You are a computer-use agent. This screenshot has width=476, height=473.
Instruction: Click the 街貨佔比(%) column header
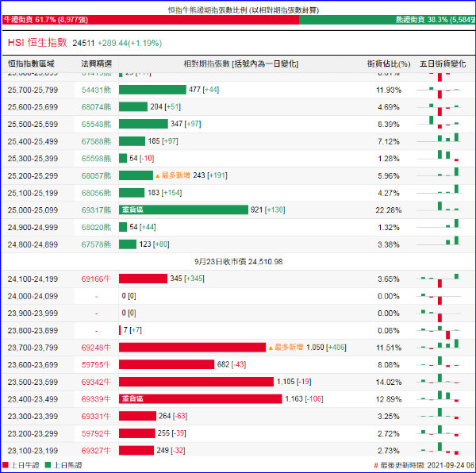point(389,63)
